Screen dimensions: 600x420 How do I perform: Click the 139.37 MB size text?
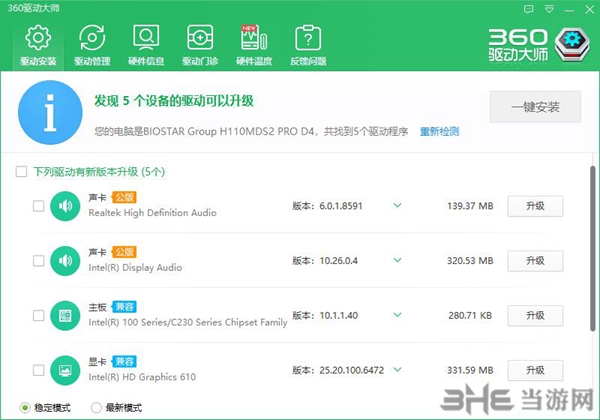pos(470,206)
